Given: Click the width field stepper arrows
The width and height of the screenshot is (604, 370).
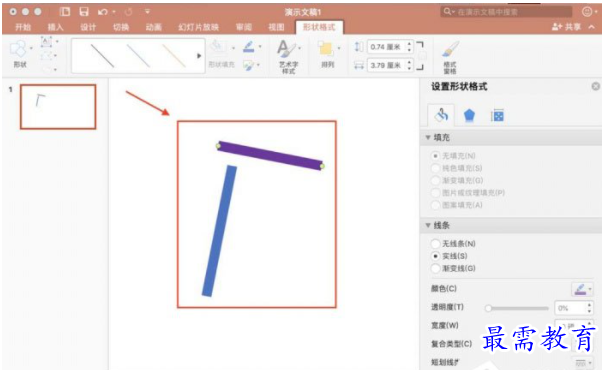Looking at the screenshot, I should pos(409,65).
